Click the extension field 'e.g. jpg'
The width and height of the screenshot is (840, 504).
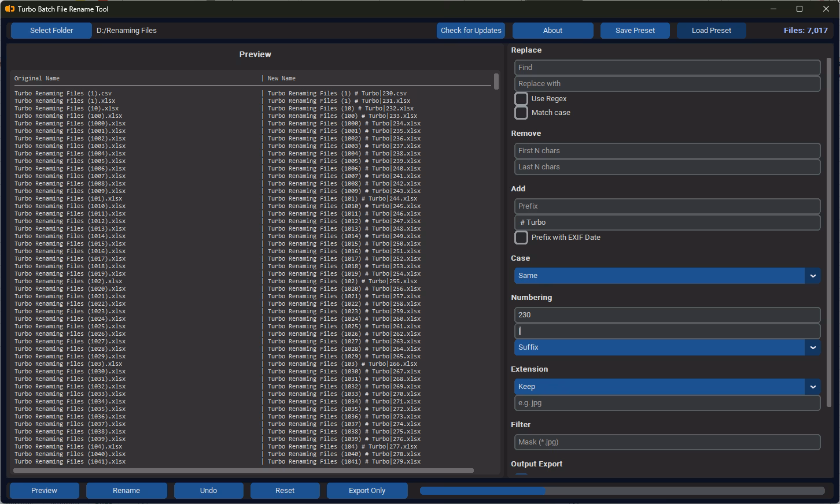click(x=667, y=403)
